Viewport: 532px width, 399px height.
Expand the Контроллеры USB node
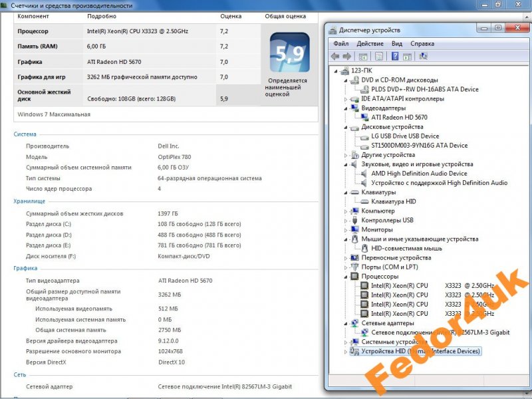click(346, 220)
